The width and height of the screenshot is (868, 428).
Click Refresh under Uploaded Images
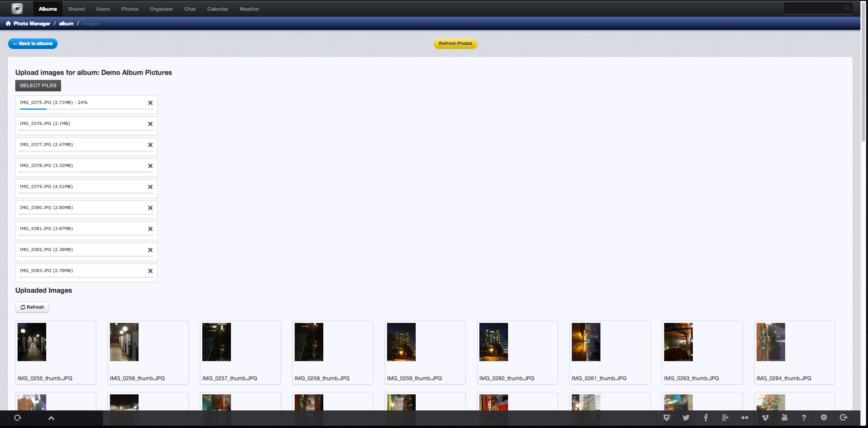point(32,307)
